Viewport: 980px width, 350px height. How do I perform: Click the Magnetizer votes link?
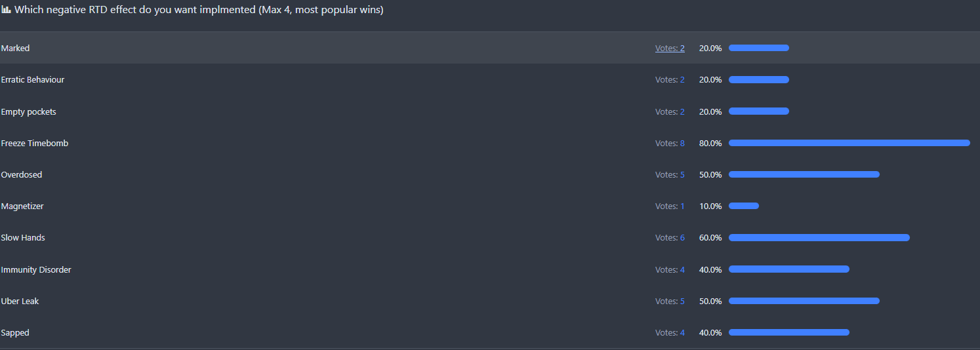coord(670,206)
